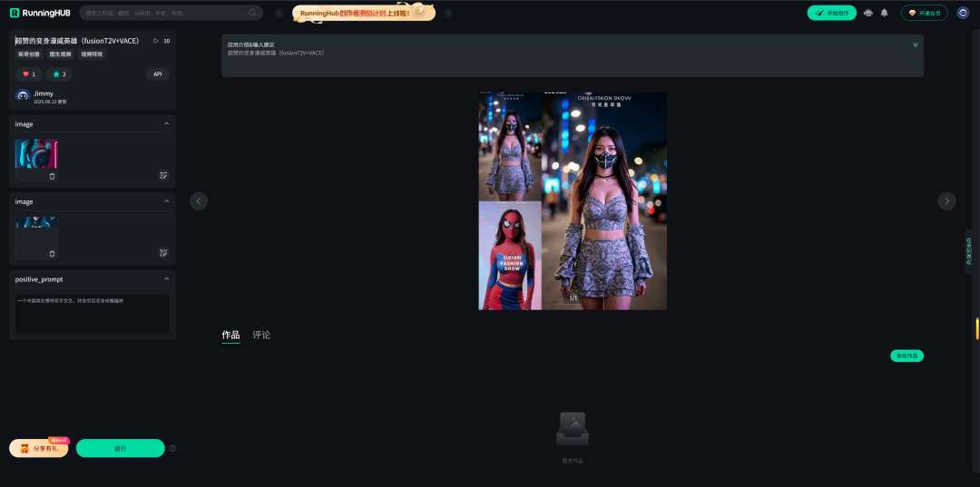Click the 发布作品 publish button

click(906, 356)
